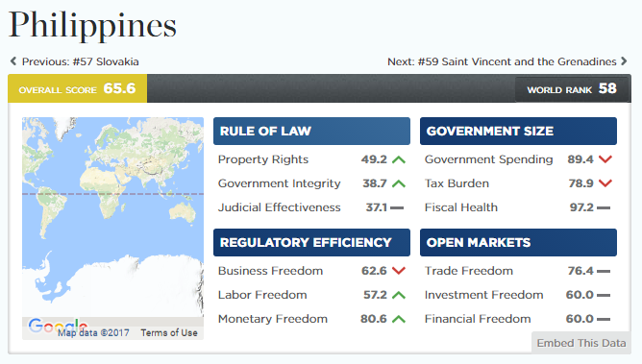This screenshot has height=364, width=642.
Task: Click the green up arrow for Government Integrity
Action: pyautogui.click(x=399, y=183)
